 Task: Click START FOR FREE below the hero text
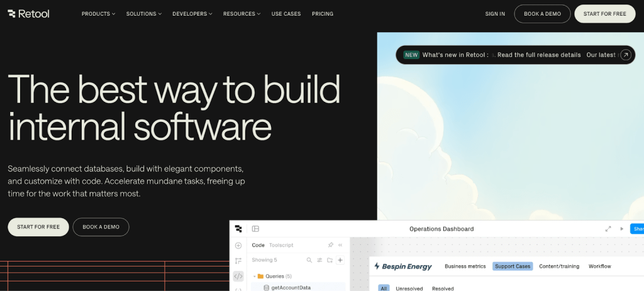coord(38,227)
